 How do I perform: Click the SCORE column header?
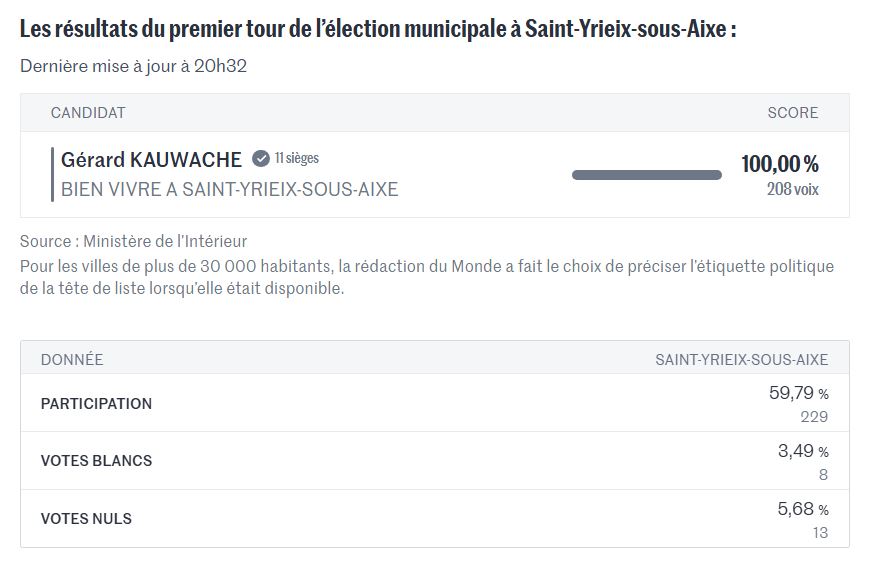click(x=792, y=113)
